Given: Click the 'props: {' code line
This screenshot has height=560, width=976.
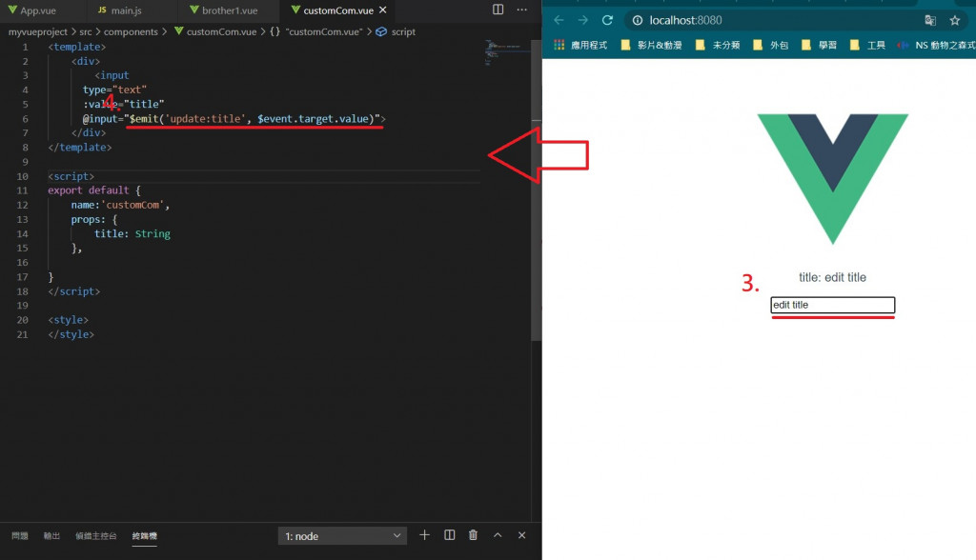Looking at the screenshot, I should pyautogui.click(x=94, y=220).
